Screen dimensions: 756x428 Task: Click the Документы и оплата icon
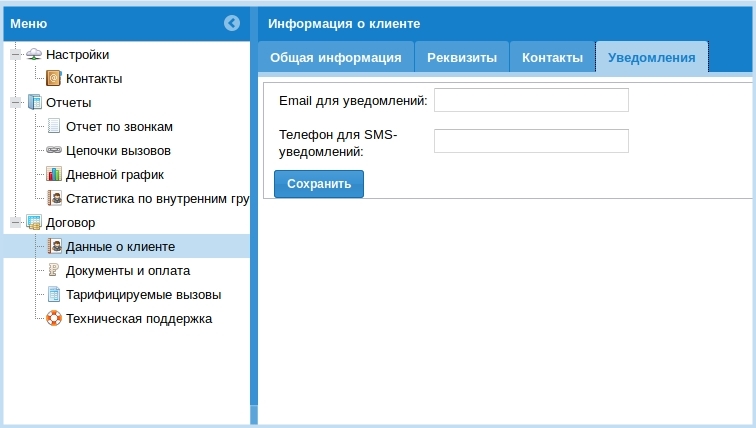point(54,270)
